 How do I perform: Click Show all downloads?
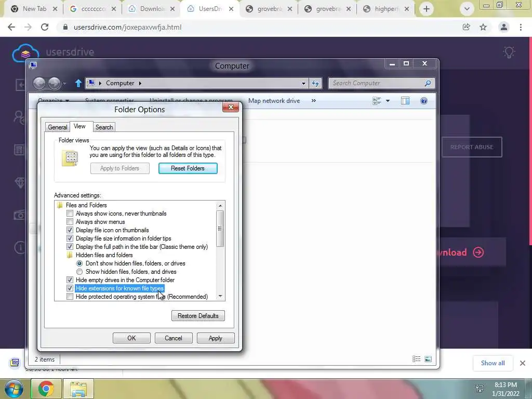493,363
